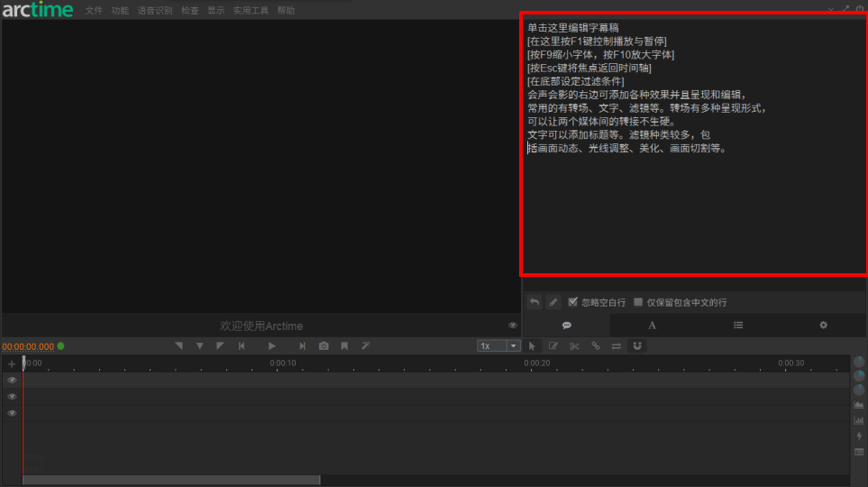868x487 pixels.
Task: Click the bookmark marker icon
Action: [344, 346]
